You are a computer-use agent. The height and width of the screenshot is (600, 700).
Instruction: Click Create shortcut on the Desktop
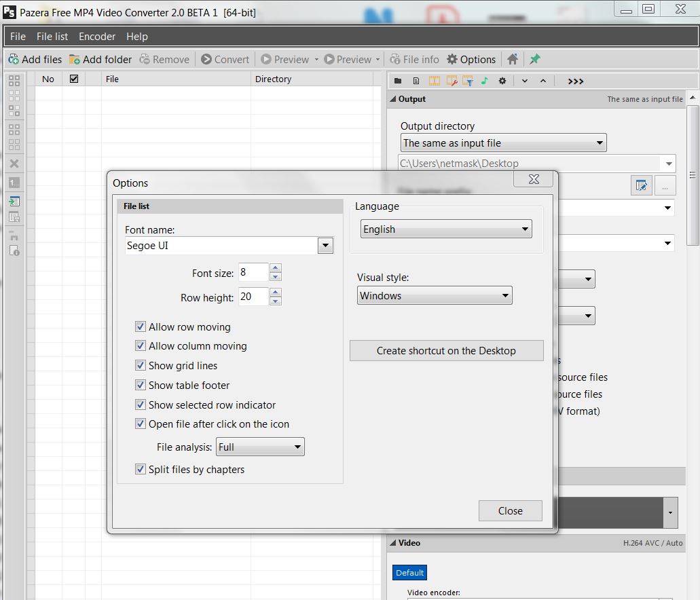coord(447,350)
